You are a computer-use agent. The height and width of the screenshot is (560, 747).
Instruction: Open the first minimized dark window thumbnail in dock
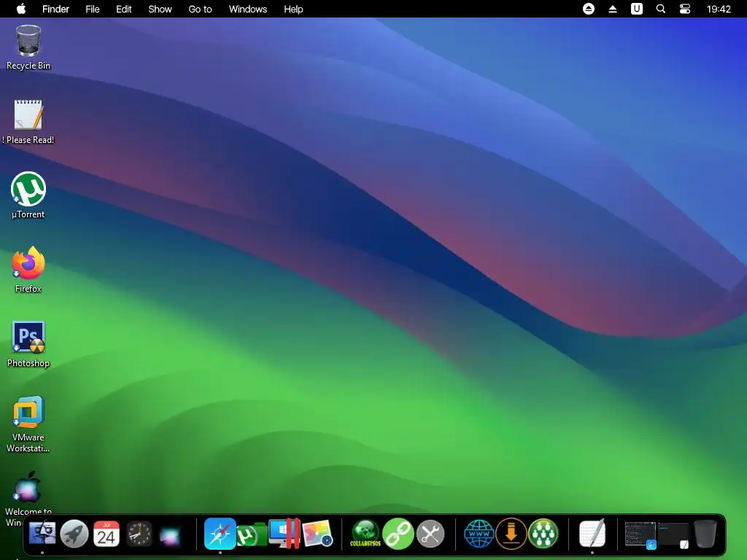pyautogui.click(x=640, y=534)
